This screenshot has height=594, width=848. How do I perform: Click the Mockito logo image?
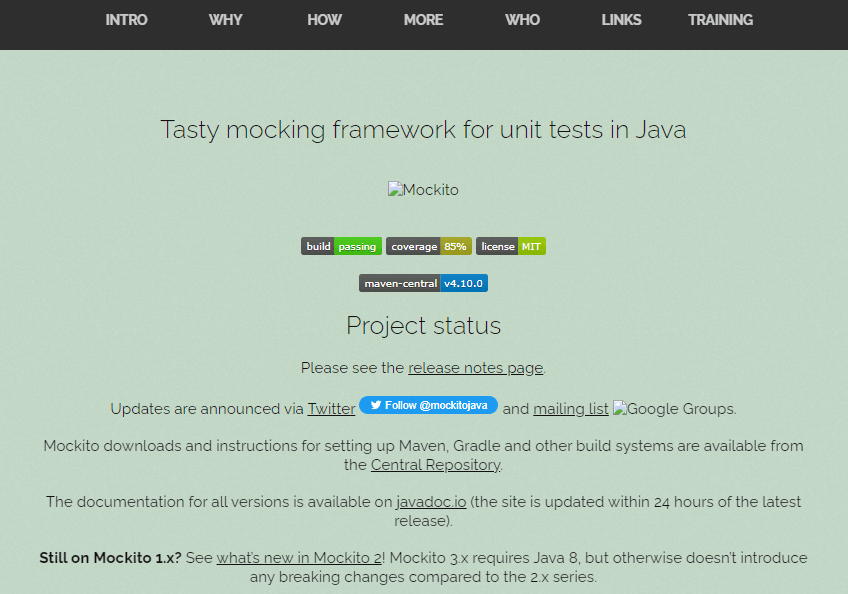[x=423, y=190]
